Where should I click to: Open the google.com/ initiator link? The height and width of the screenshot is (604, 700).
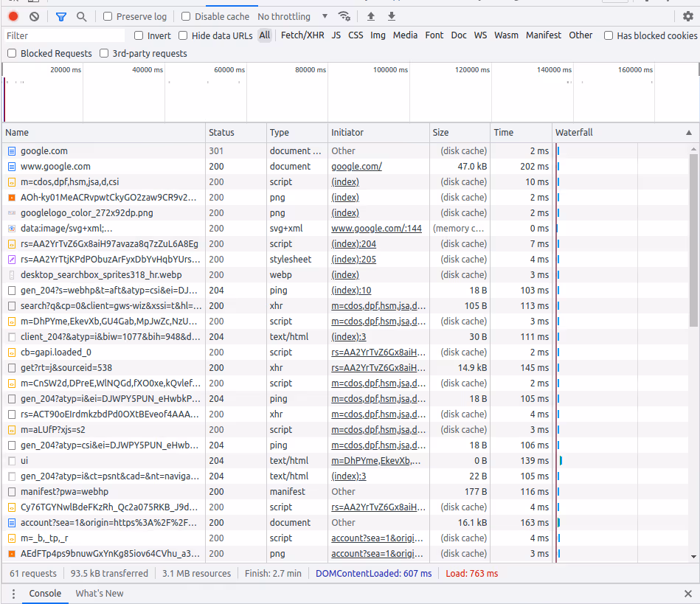[356, 167]
